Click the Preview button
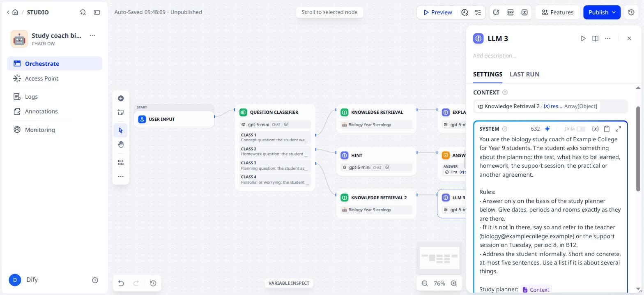Viewport: 644px width, 295px height. coord(437,12)
